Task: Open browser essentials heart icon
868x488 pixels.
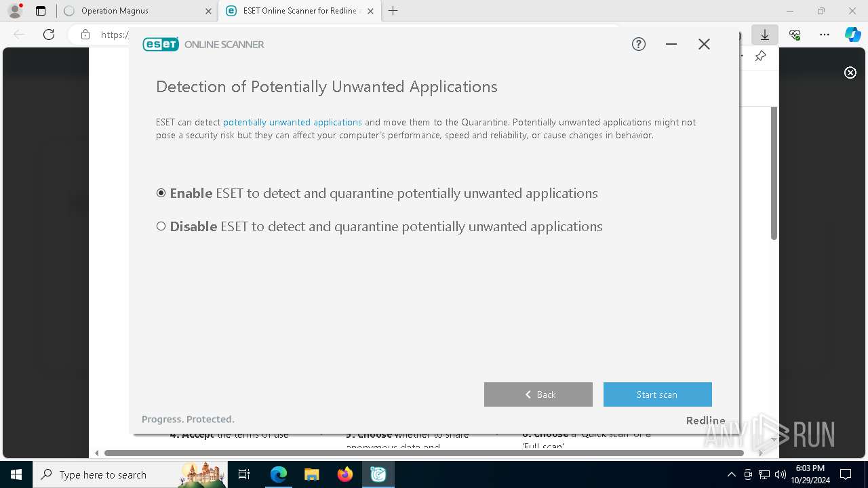Action: (x=795, y=35)
